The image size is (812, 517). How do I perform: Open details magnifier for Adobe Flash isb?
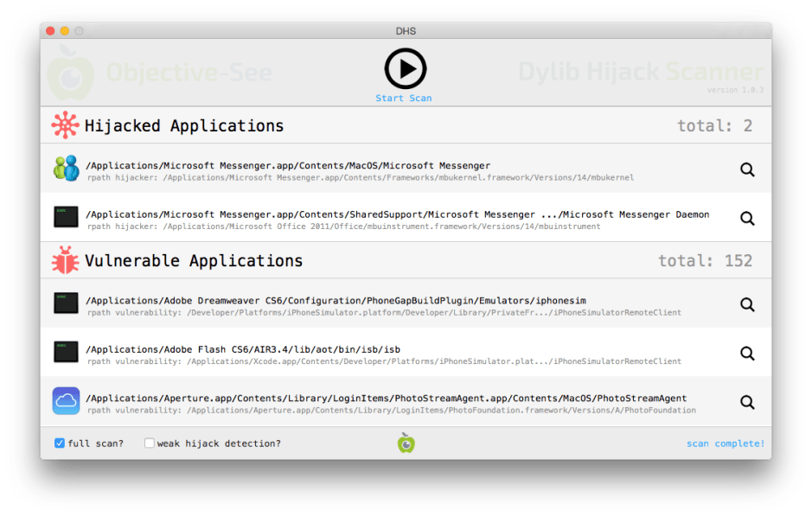pyautogui.click(x=746, y=354)
